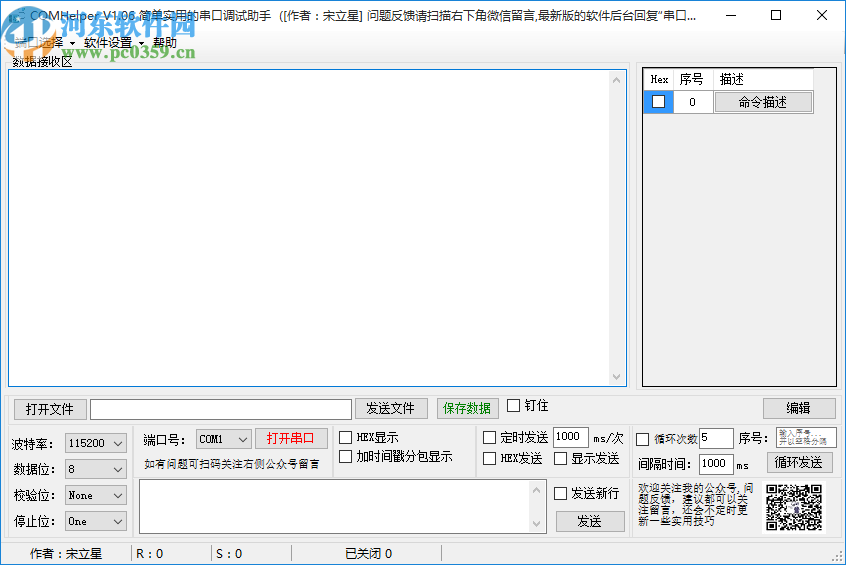Click the send box scroll-down arrow

point(536,523)
